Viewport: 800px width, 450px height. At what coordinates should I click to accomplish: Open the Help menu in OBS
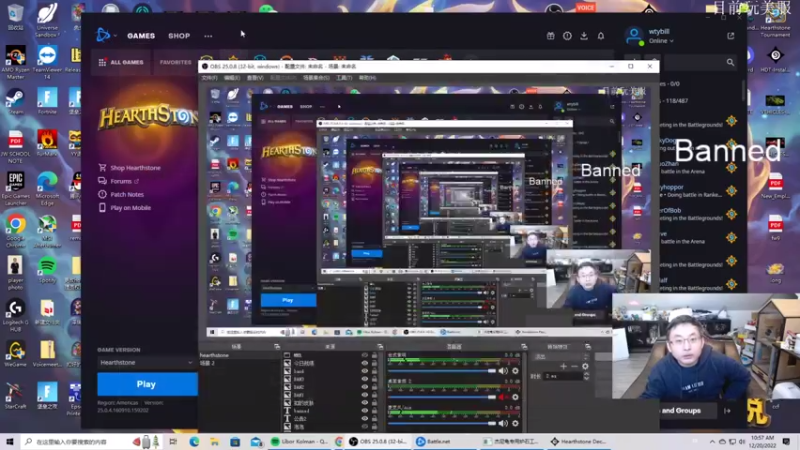[367, 78]
